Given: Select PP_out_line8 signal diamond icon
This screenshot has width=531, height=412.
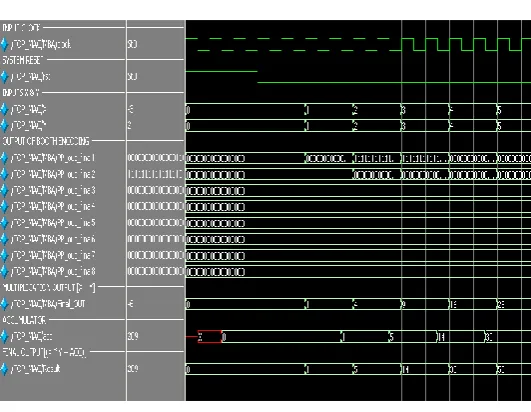Looking at the screenshot, I should tap(4, 271).
